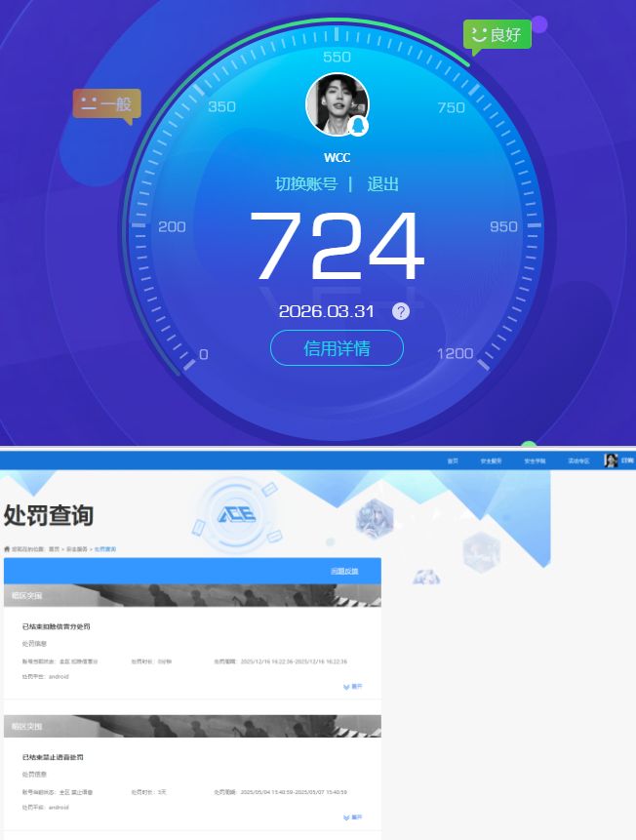Click the 550 gauge scale label
Screen dimensions: 636x840
(337, 57)
